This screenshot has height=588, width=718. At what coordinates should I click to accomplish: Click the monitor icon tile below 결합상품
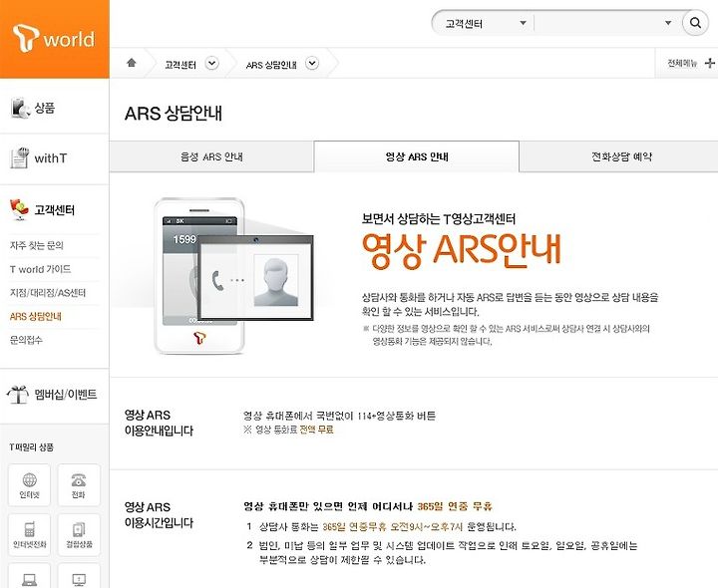pos(79,576)
